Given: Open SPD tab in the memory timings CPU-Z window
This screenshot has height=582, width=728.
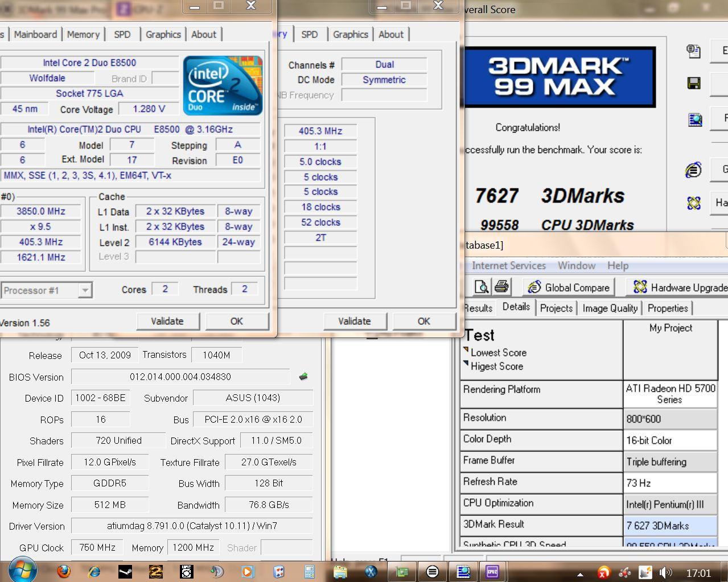Looking at the screenshot, I should point(310,34).
